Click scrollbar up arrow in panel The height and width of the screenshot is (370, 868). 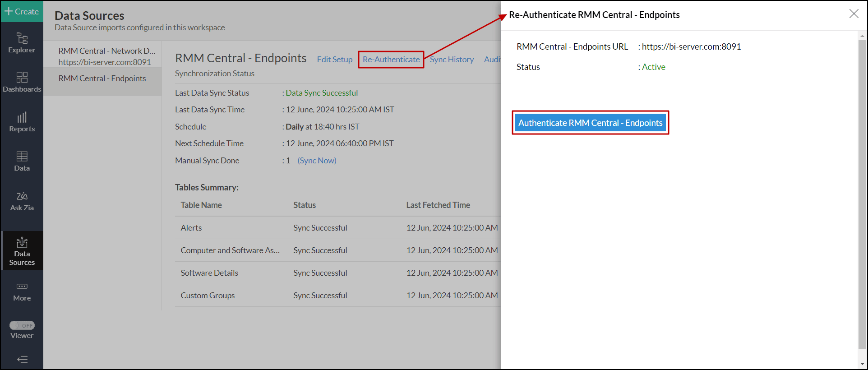862,36
